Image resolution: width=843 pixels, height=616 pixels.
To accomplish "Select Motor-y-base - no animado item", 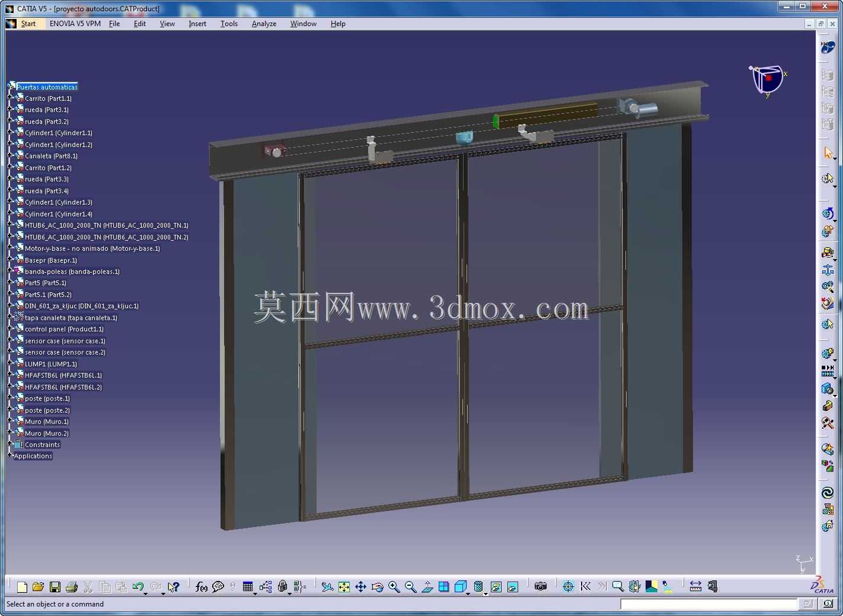I will (92, 248).
